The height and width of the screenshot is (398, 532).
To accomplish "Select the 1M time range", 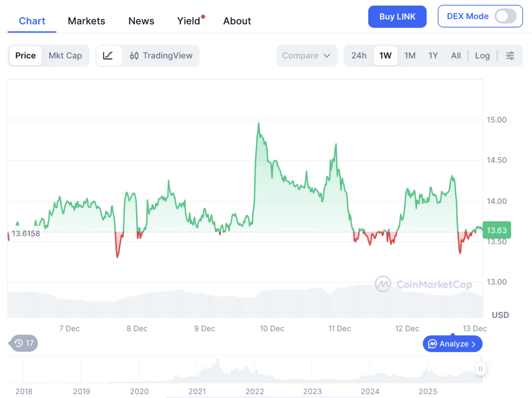I will tap(410, 55).
